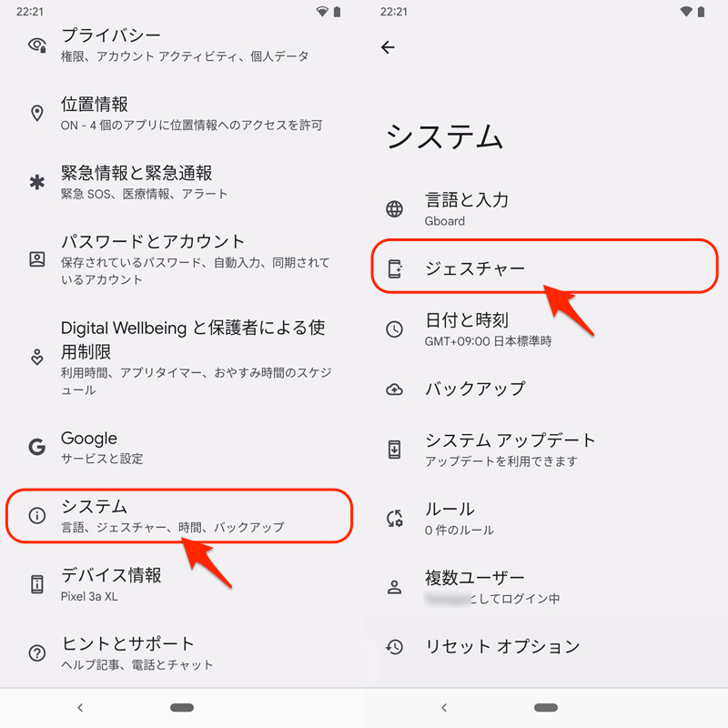Viewport: 728px width, 728px height.
Task: Open デバイス情報 Pixel 3a XL
Action: (x=182, y=584)
